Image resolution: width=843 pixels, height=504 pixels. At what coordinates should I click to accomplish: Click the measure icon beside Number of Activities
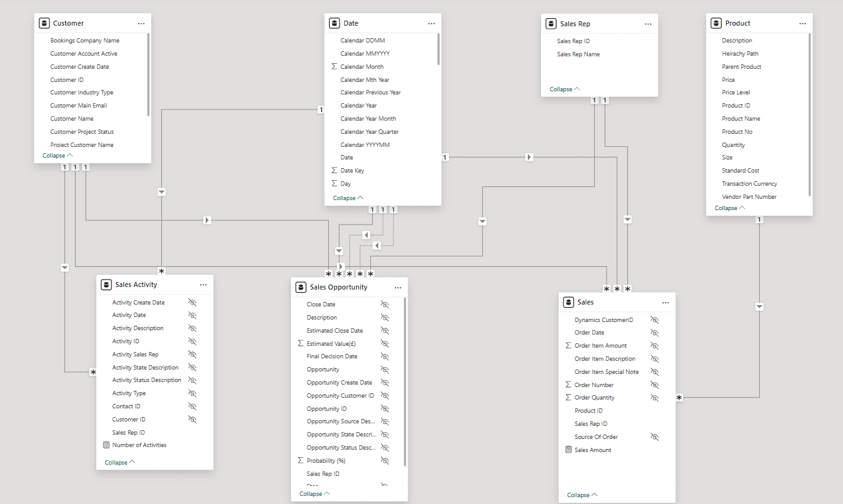tap(106, 445)
